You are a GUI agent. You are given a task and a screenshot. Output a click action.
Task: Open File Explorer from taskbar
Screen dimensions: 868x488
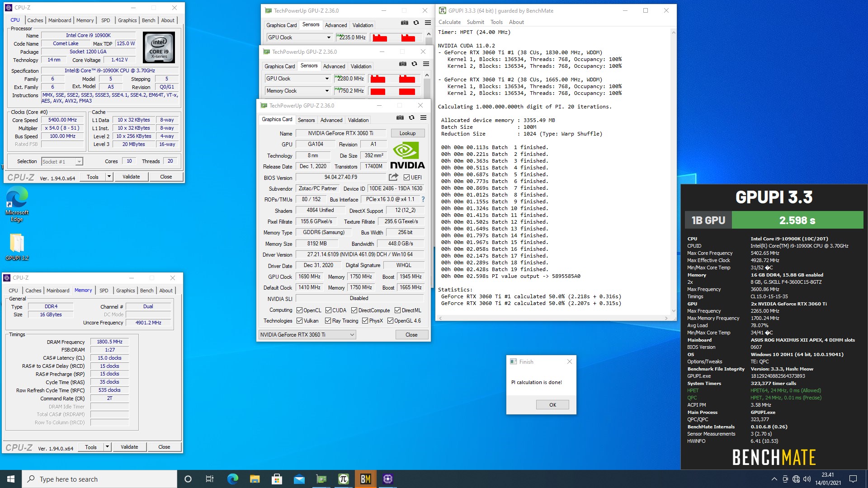pyautogui.click(x=255, y=479)
